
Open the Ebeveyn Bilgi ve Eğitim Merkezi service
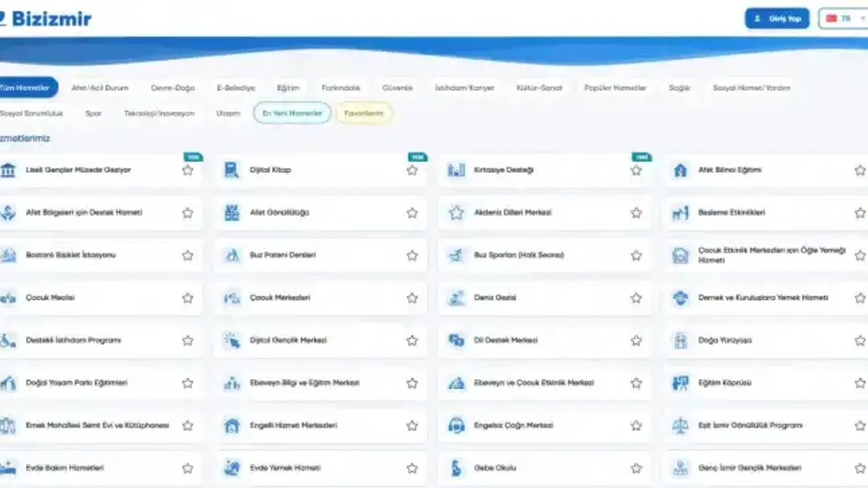click(320, 383)
